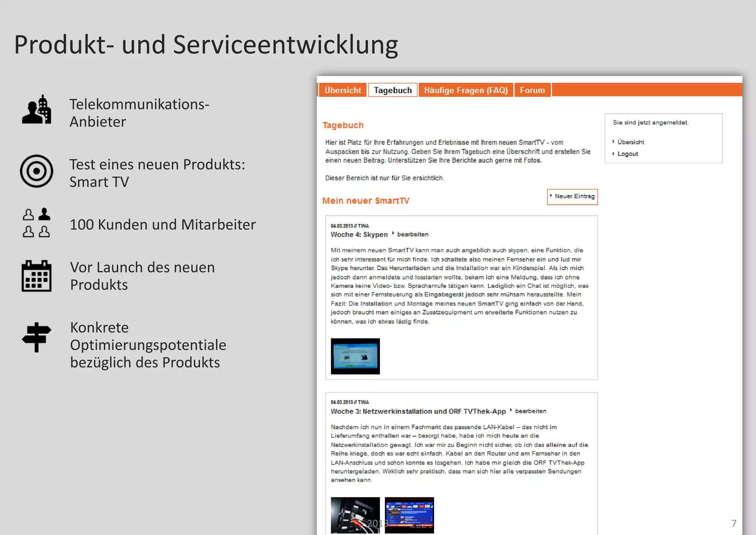Click bearbeiten next to Woche 4: Skypen

click(412, 234)
